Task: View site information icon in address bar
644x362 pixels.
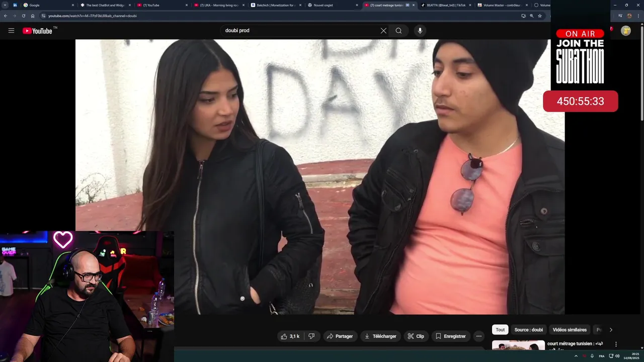Action: (43, 16)
